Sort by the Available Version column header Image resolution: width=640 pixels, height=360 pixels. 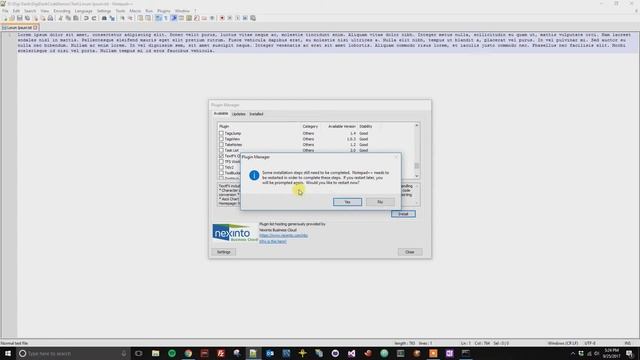[341, 127]
